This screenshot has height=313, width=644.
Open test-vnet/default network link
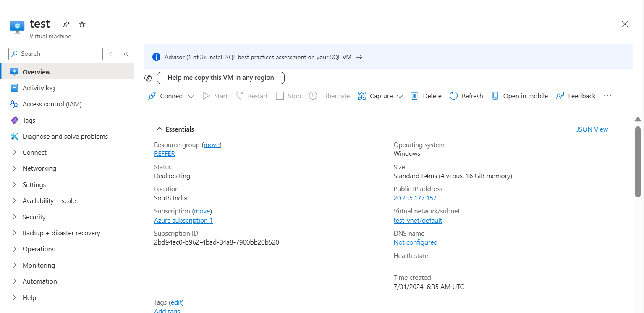[418, 220]
